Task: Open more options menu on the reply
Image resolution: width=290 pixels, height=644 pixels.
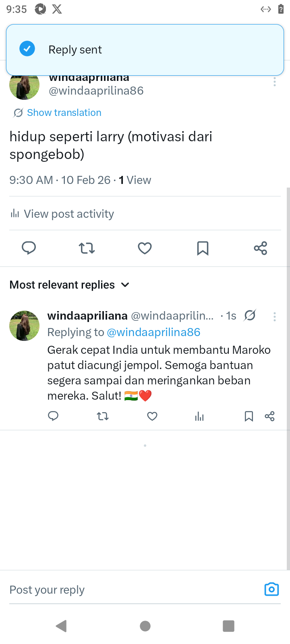Action: (x=275, y=317)
